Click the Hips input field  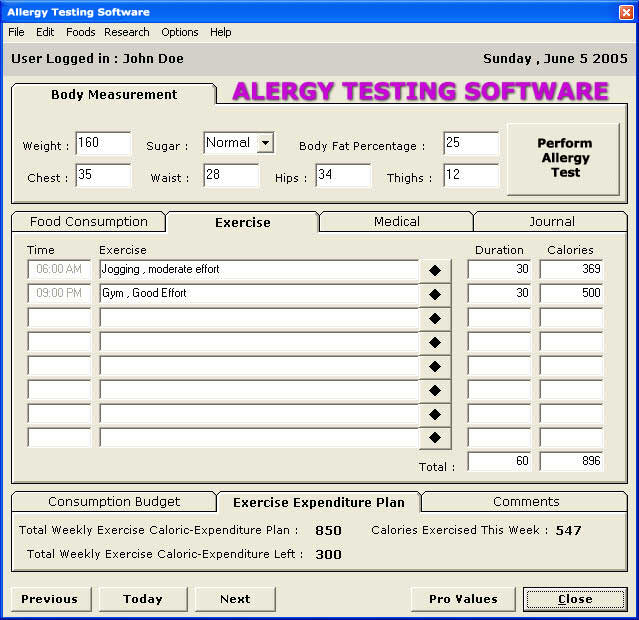[343, 175]
